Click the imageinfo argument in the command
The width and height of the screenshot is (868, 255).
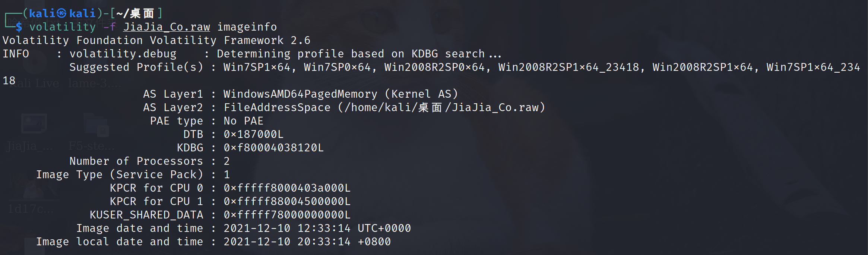point(247,27)
